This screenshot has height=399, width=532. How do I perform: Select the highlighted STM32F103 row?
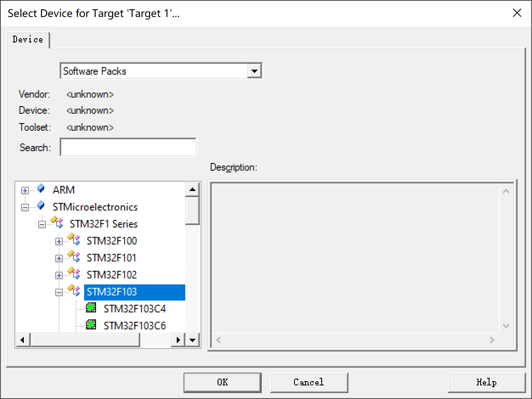point(135,292)
